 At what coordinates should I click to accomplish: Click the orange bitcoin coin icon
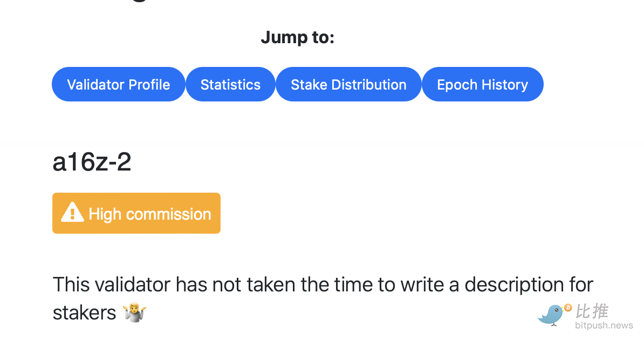coord(567,308)
